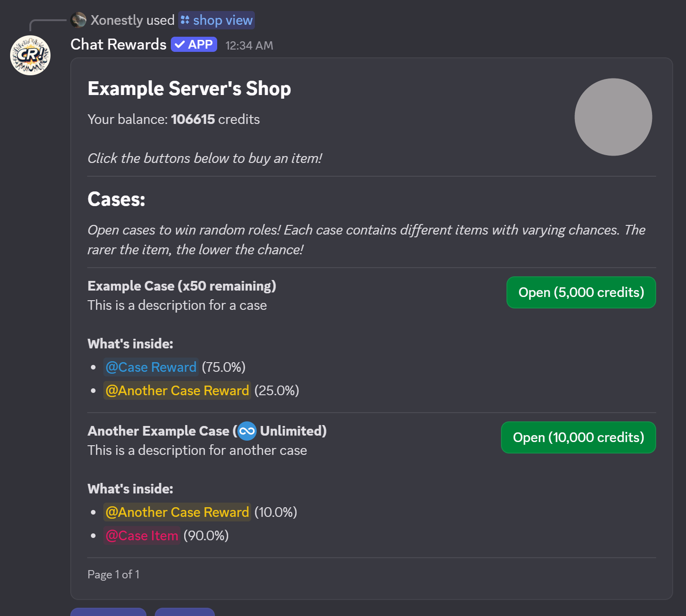Click the Page 1 of 1 footer text
The height and width of the screenshot is (616, 686).
pyautogui.click(x=113, y=574)
